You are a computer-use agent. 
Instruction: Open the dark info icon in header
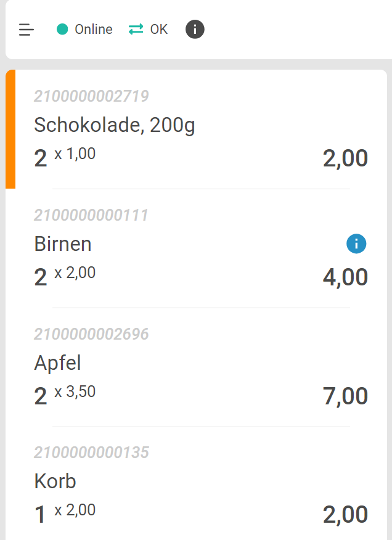pos(195,29)
